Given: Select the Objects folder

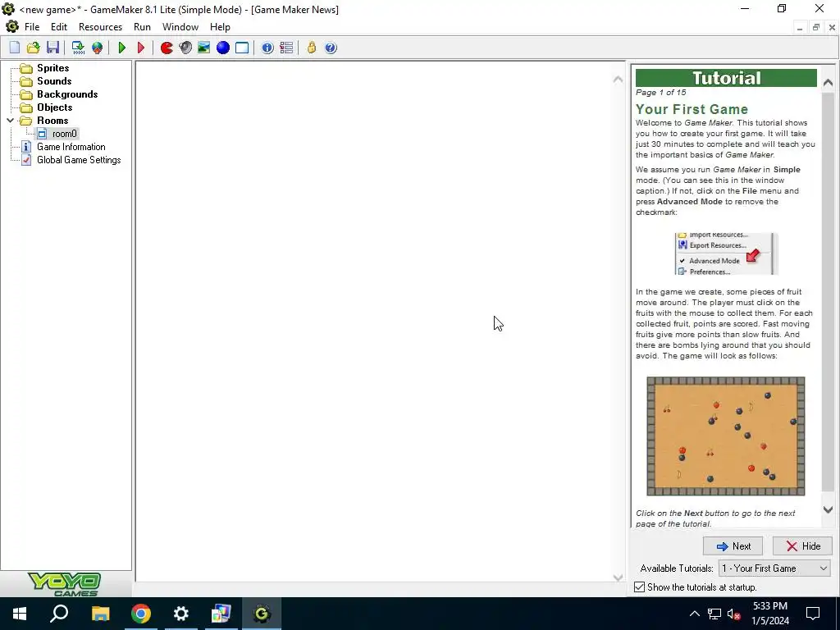Looking at the screenshot, I should tap(54, 107).
